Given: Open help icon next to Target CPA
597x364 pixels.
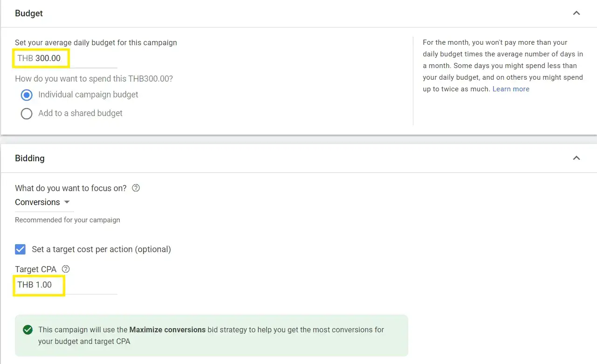Looking at the screenshot, I should click(x=66, y=269).
